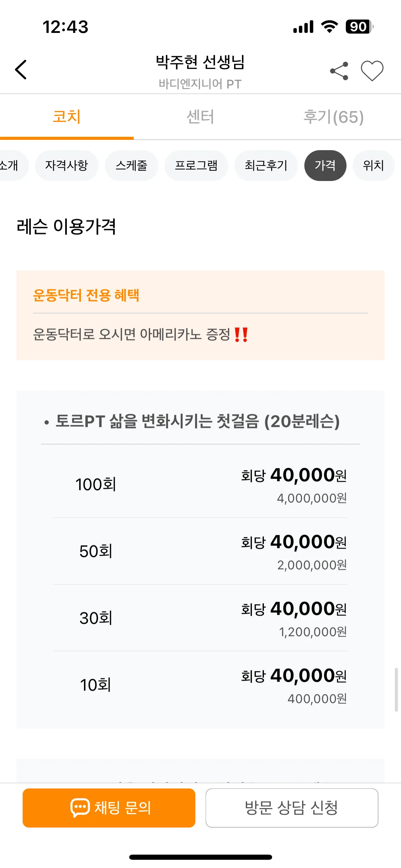This screenshot has height=868, width=401.
Task: Check the battery indicator in status bar
Action: click(x=359, y=27)
